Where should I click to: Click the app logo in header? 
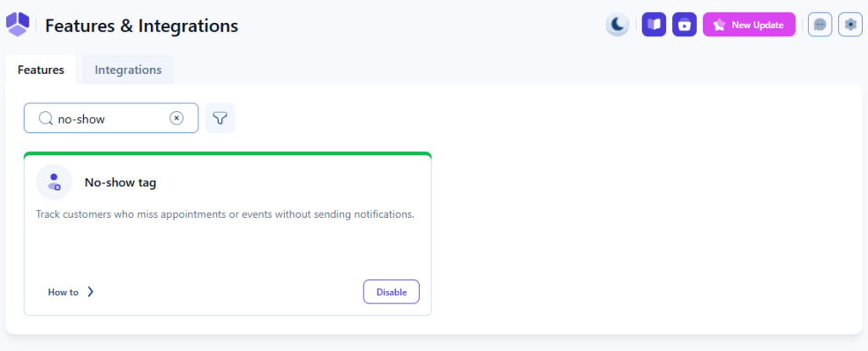(18, 25)
